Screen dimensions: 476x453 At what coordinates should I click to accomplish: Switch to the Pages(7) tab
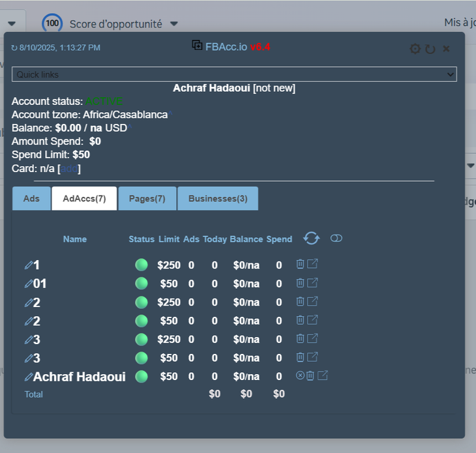147,198
